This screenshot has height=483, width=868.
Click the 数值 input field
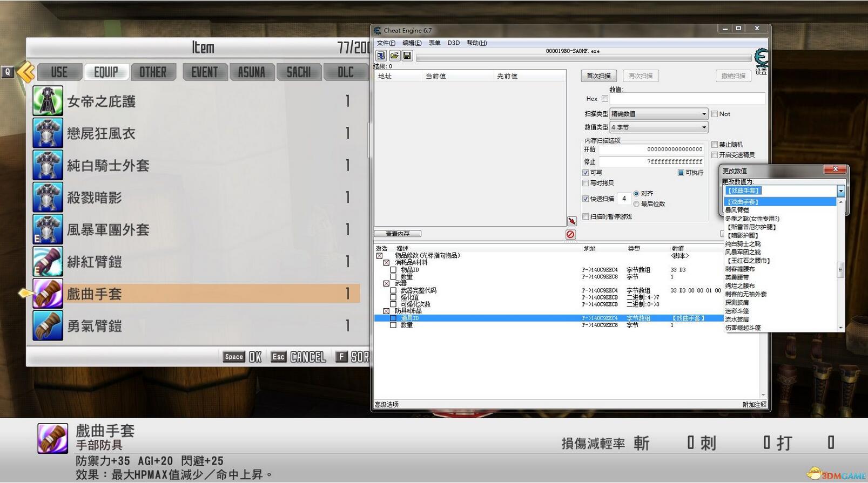coord(687,99)
